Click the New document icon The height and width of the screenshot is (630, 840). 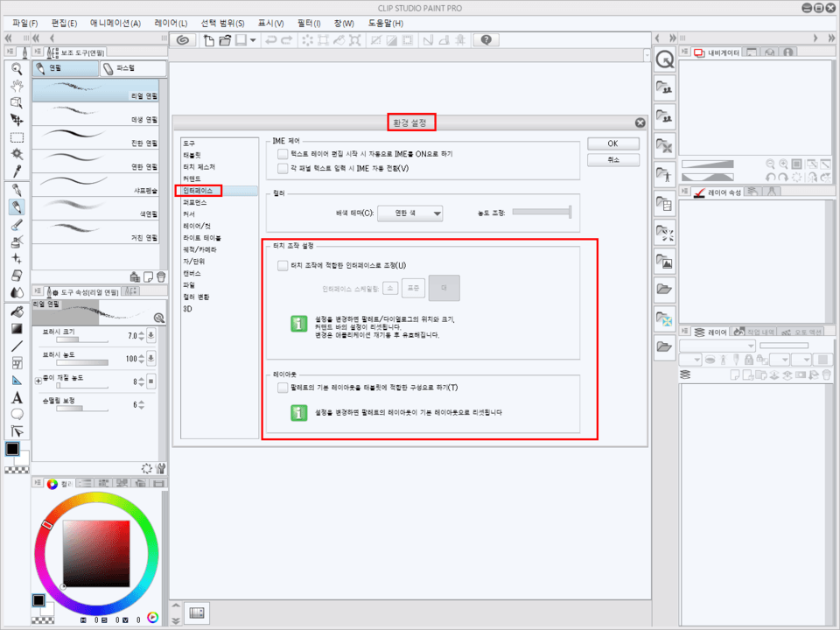(209, 40)
